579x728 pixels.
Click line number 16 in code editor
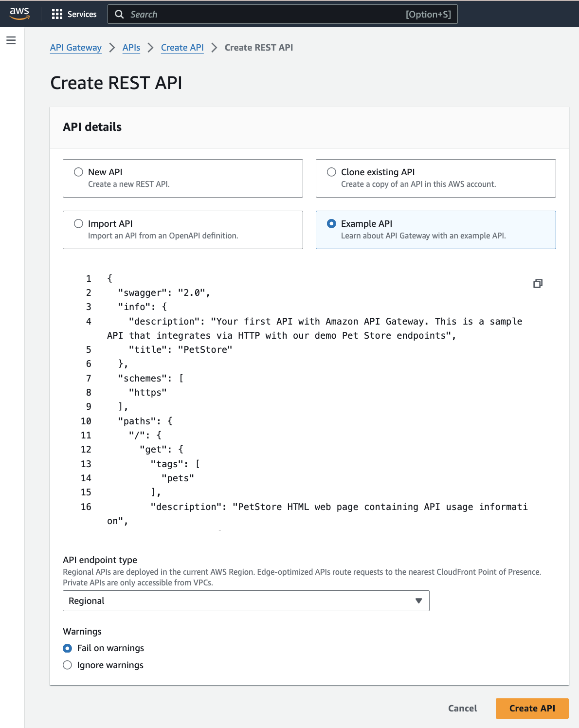point(86,507)
